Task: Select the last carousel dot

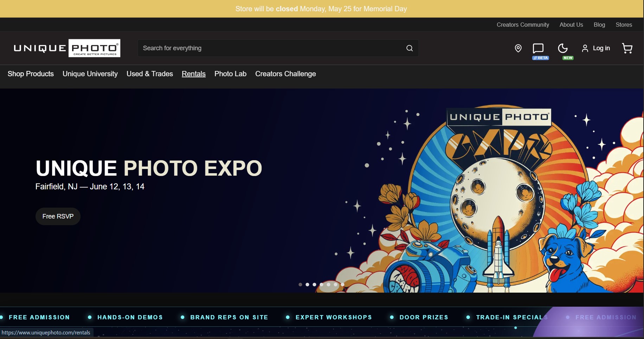Action: coord(343,285)
